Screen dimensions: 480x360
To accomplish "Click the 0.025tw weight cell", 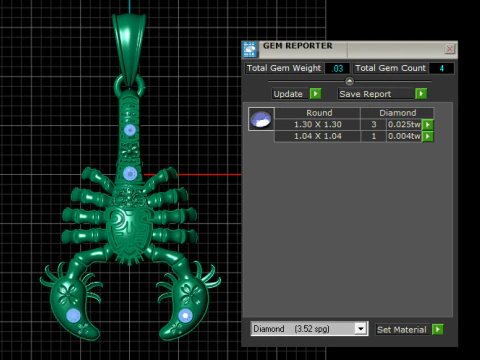I will pyautogui.click(x=404, y=125).
